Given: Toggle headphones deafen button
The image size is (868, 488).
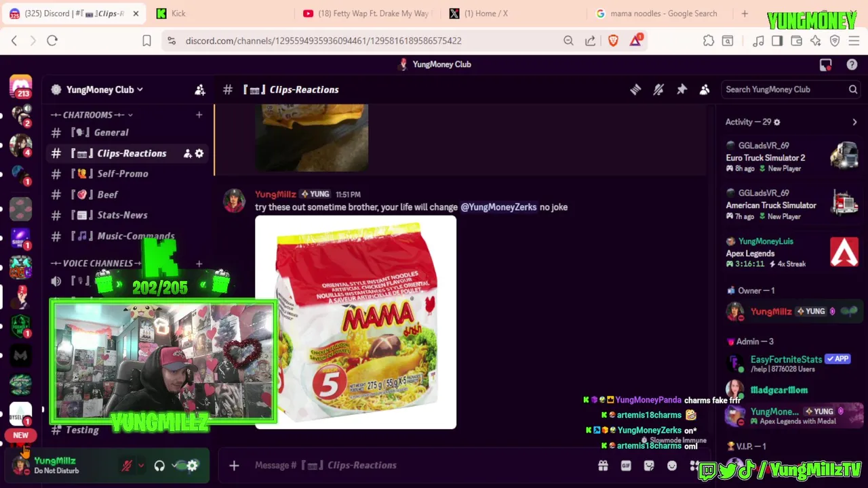Looking at the screenshot, I should tap(159, 466).
